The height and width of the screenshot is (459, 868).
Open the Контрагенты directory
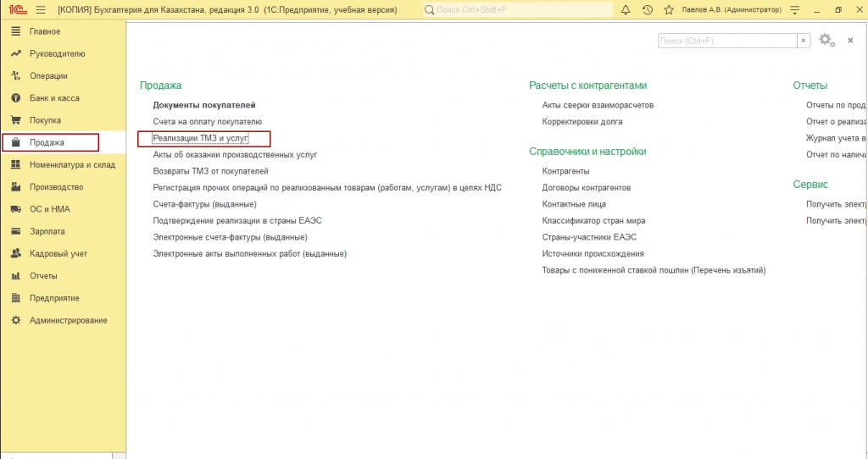(x=565, y=171)
